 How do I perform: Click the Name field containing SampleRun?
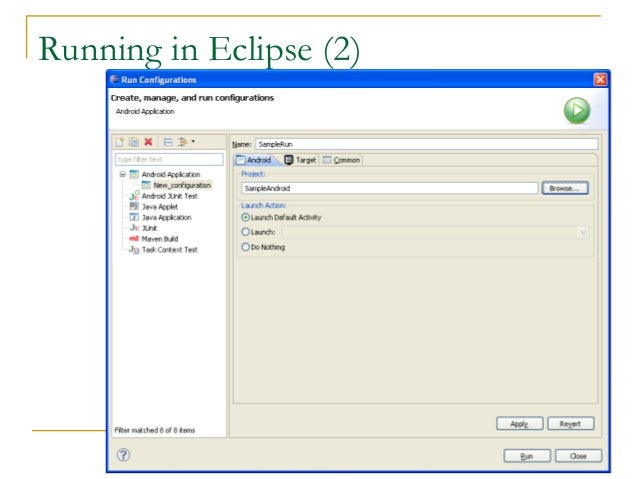(x=426, y=144)
